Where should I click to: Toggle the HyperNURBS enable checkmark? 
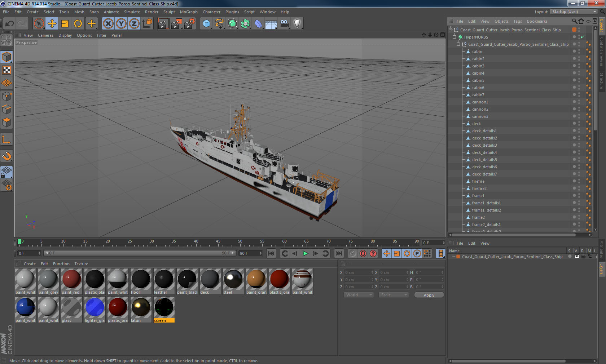click(582, 37)
